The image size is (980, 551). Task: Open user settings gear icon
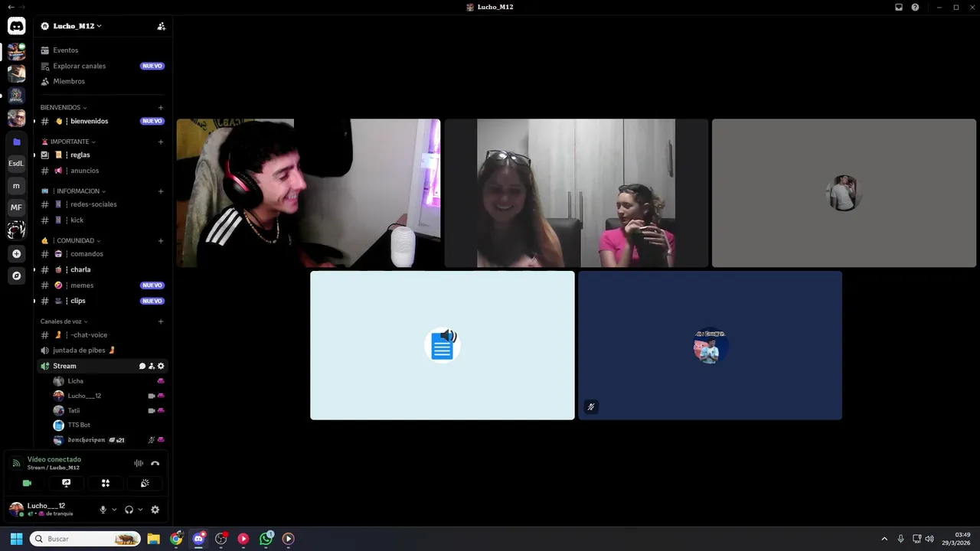pyautogui.click(x=155, y=510)
